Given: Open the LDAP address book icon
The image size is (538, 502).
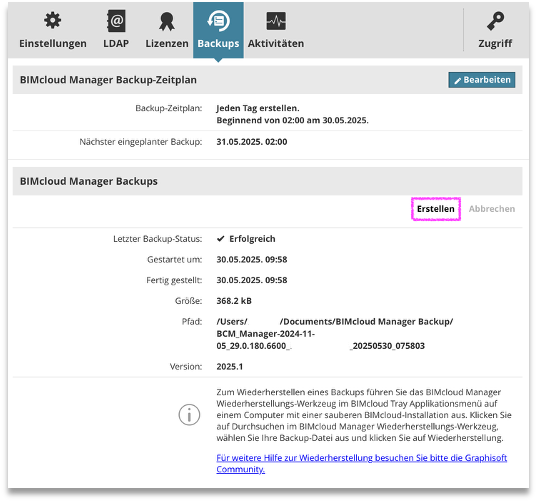Looking at the screenshot, I should pos(116,21).
